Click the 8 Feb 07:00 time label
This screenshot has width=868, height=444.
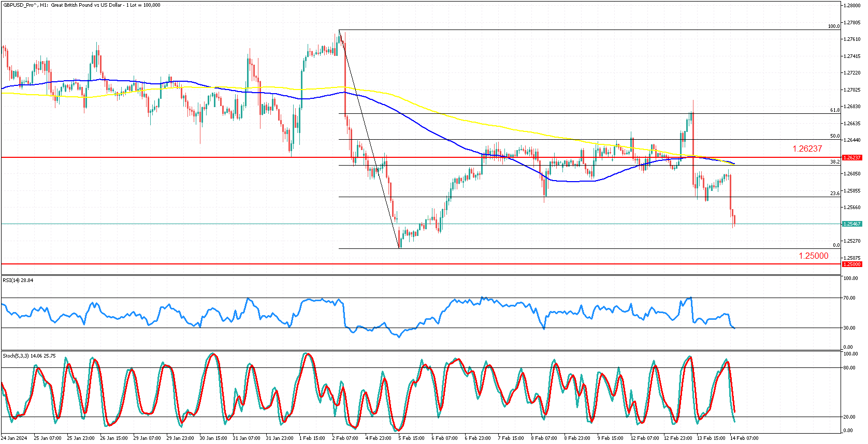point(544,438)
